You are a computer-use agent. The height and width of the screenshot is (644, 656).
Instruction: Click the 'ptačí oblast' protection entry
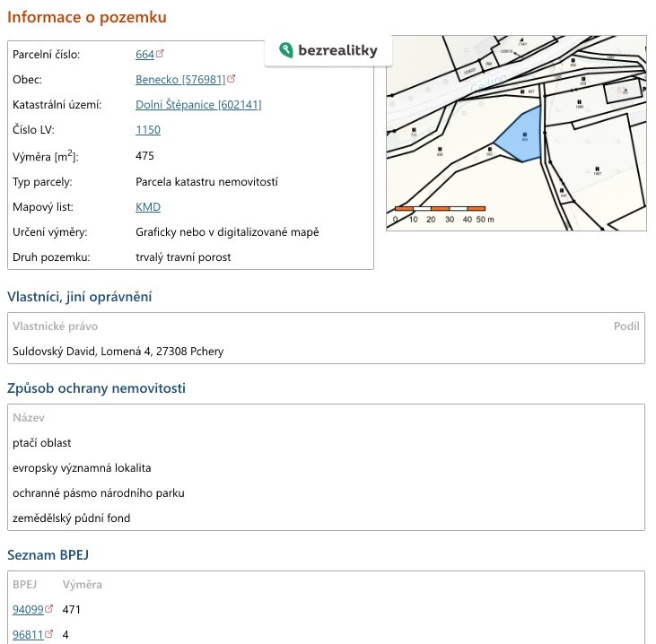pyautogui.click(x=42, y=442)
